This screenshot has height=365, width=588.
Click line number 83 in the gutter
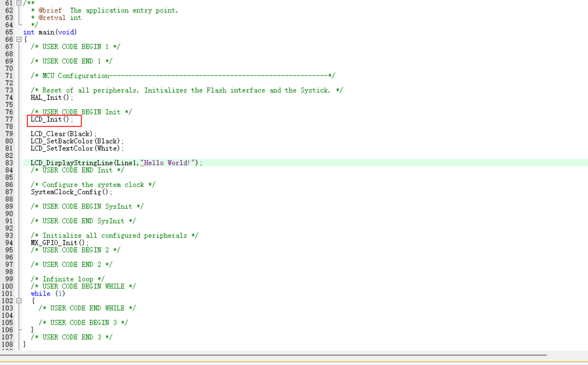pos(9,163)
